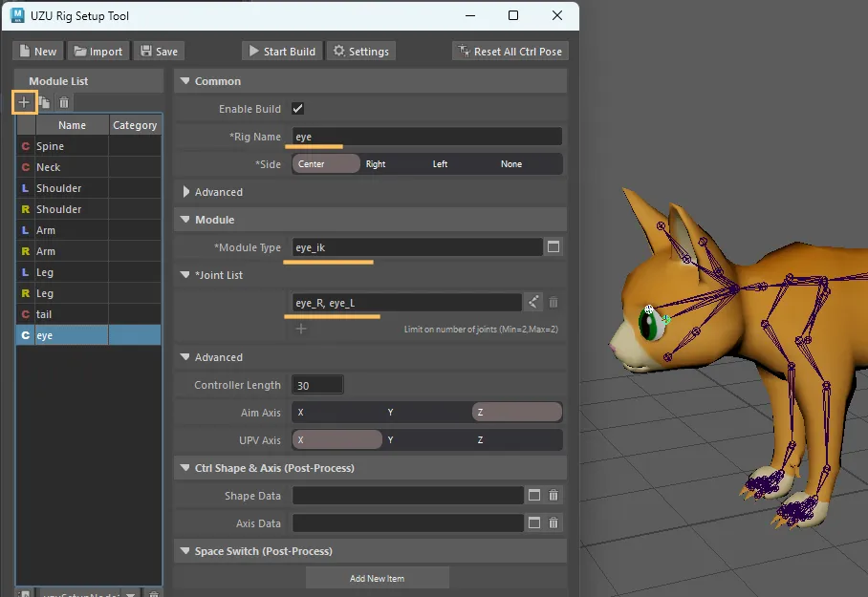Click the Axis Data field
Screen dimensions: 868x597
[x=407, y=522]
